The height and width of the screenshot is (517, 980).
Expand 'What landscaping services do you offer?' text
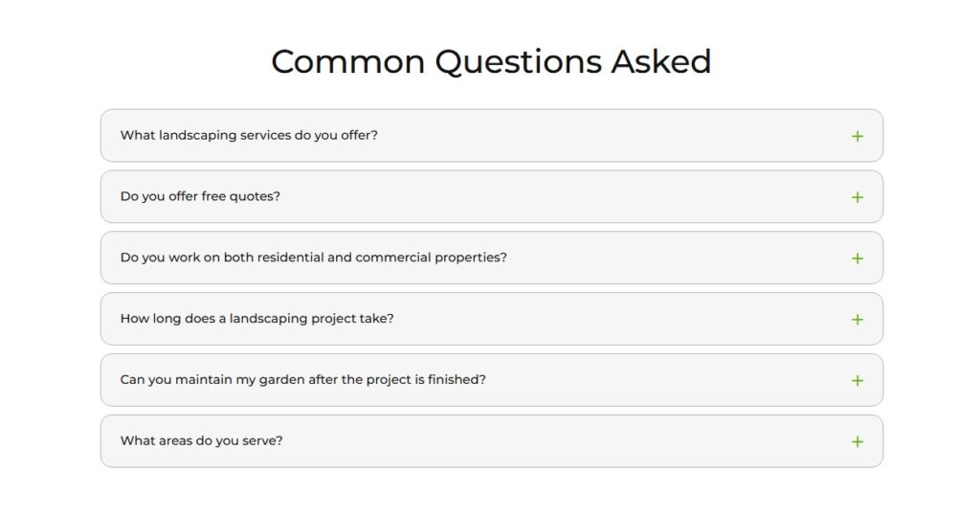[249, 136]
